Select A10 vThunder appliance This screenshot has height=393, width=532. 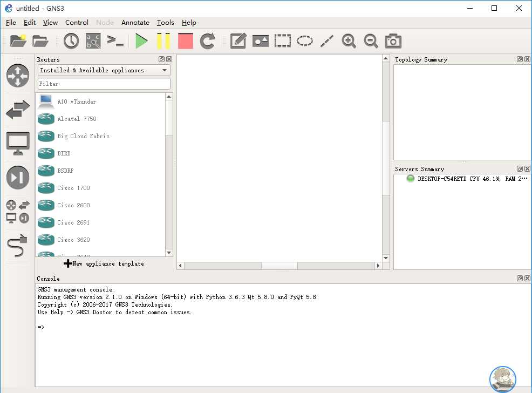click(x=100, y=101)
